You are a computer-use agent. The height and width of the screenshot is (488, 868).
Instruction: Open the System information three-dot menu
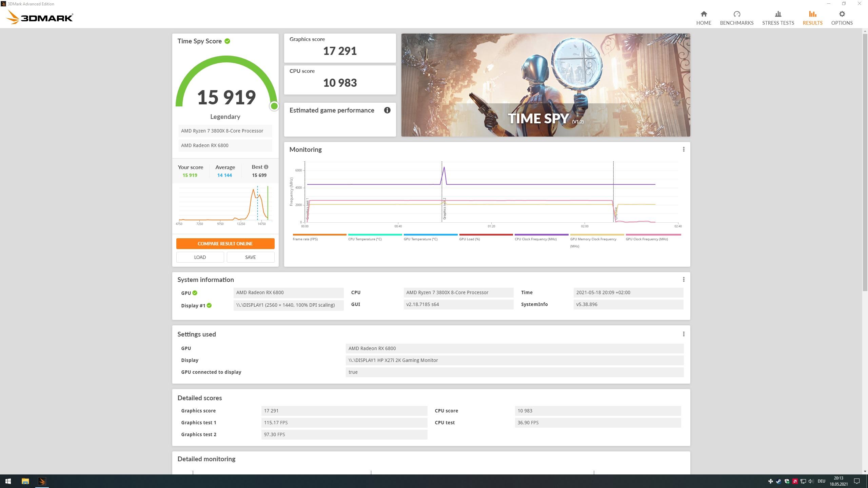click(x=684, y=280)
